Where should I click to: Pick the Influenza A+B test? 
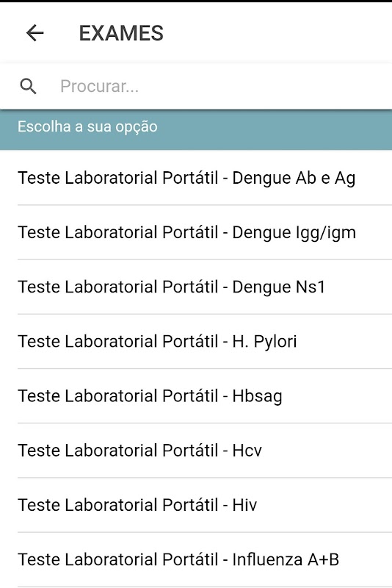coord(196,559)
